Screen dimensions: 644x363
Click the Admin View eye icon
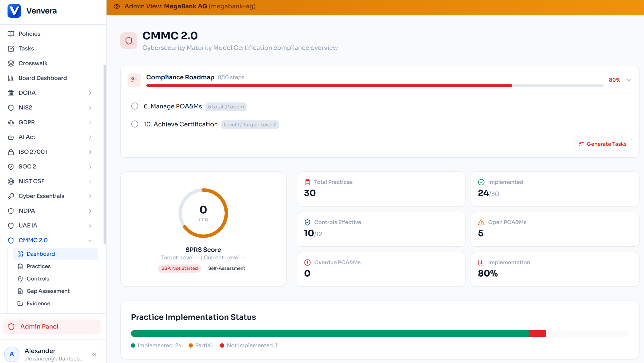(x=117, y=6)
